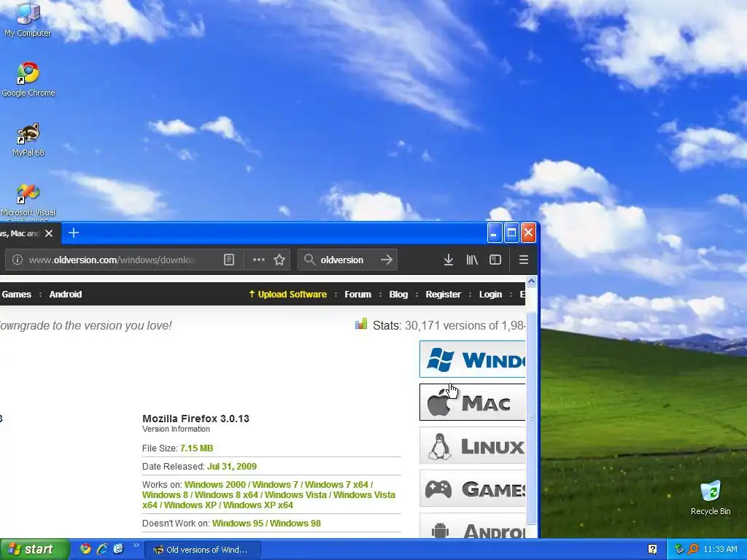The image size is (747, 560).
Task: Click the Windows 95 / Windows 98 text
Action: (266, 524)
